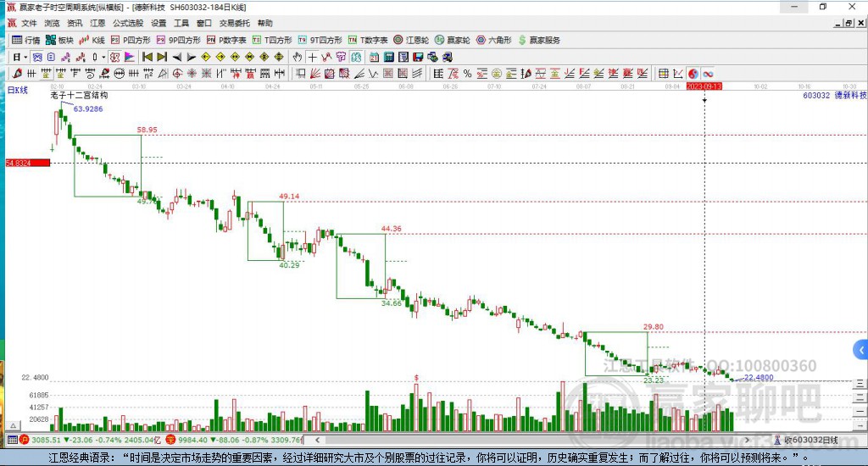Open the T四方形 tool
The width and height of the screenshot is (868, 466).
coord(272,40)
